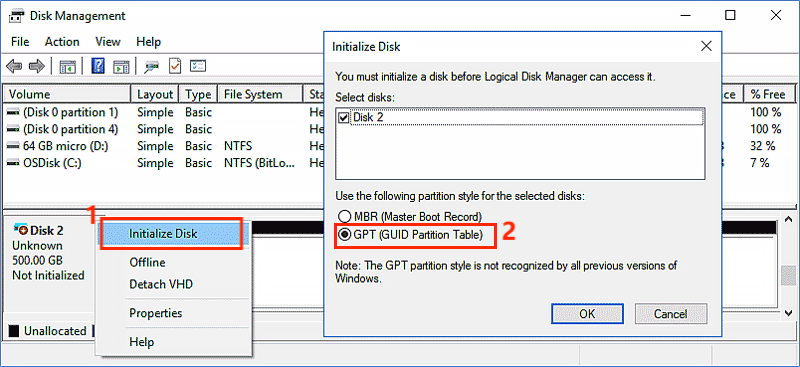This screenshot has width=800, height=367.
Task: Click Simple layout cell in the OSDisk row
Action: pos(155,163)
